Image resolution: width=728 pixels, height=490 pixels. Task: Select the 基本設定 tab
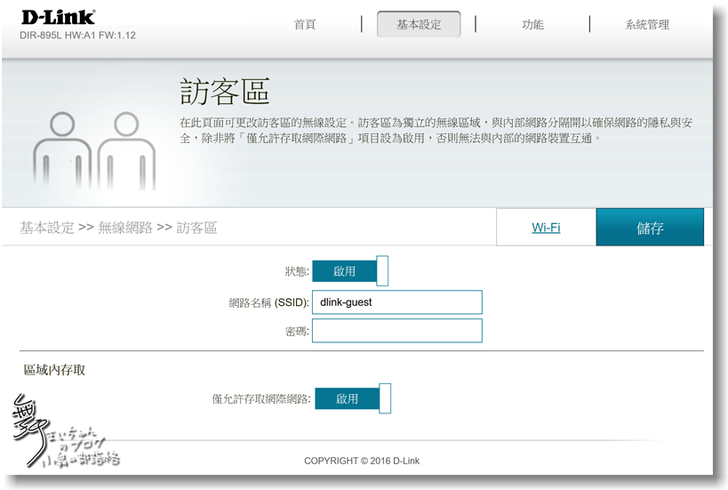click(x=418, y=25)
